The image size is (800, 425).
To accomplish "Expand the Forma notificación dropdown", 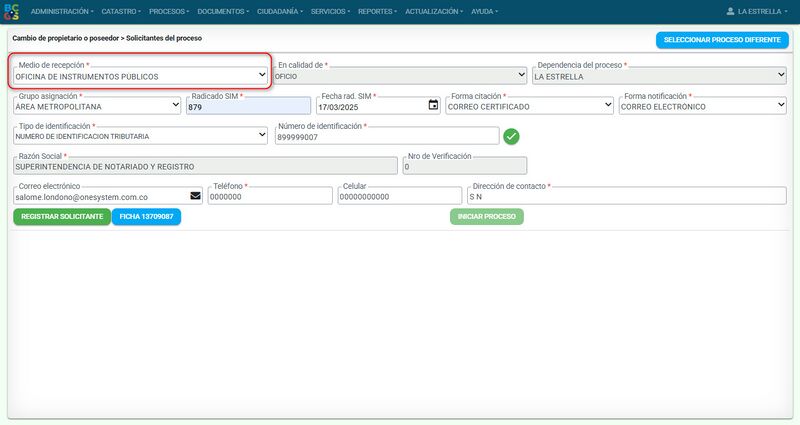I will [x=703, y=106].
